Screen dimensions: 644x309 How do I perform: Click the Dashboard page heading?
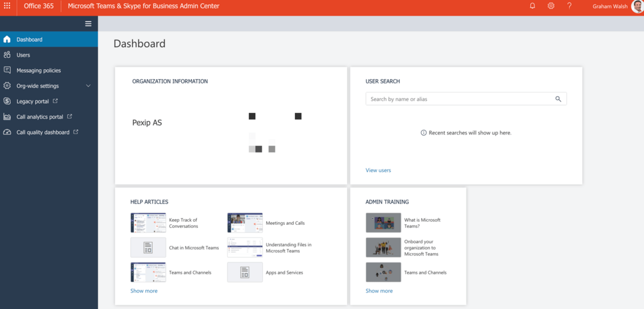pos(140,43)
